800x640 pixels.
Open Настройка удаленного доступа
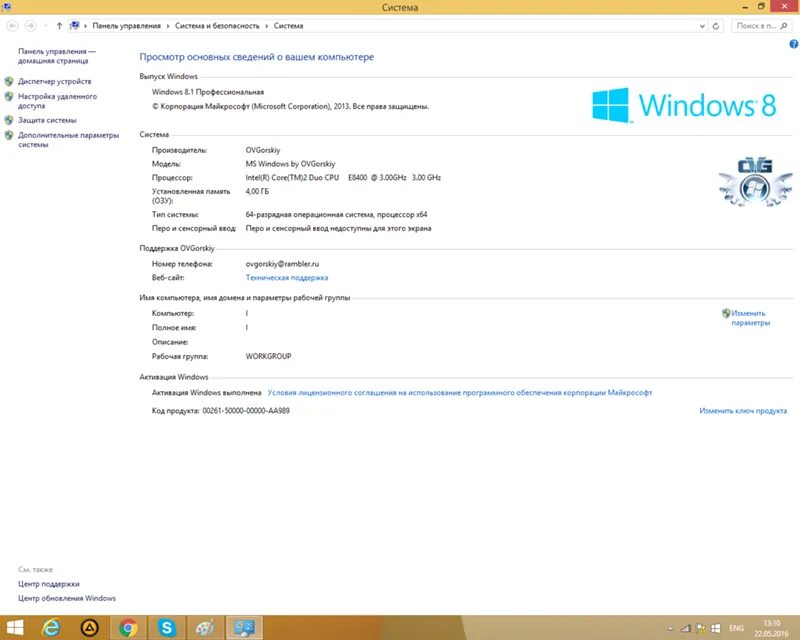coord(57,101)
